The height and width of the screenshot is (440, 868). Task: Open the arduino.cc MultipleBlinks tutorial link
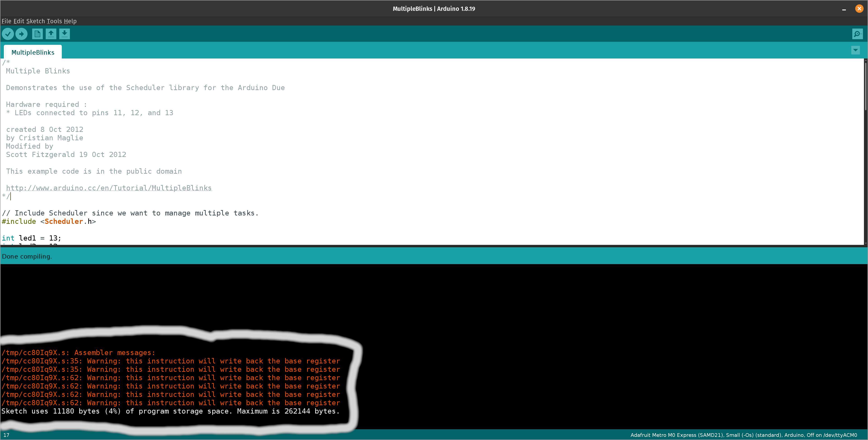pos(109,188)
